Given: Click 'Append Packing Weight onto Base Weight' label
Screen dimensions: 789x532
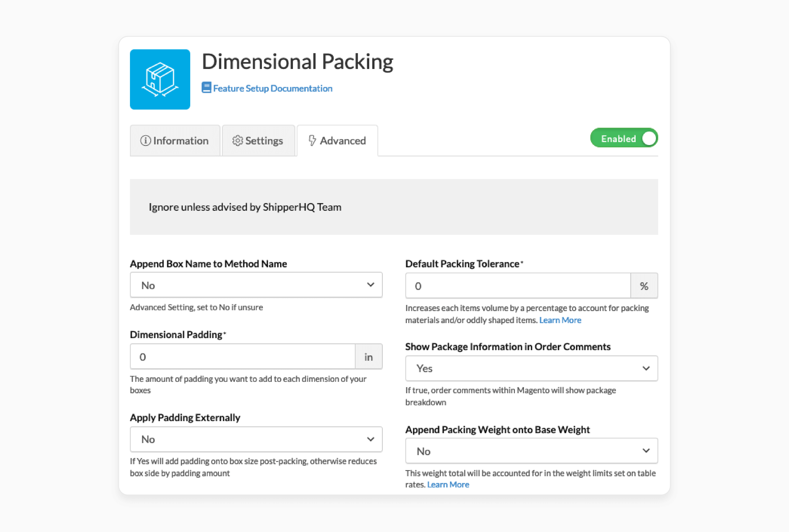Looking at the screenshot, I should [498, 430].
